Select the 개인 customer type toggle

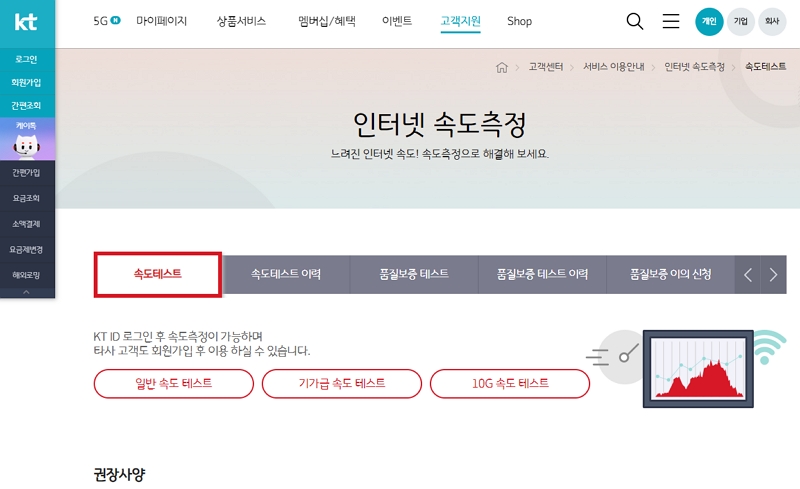point(709,21)
